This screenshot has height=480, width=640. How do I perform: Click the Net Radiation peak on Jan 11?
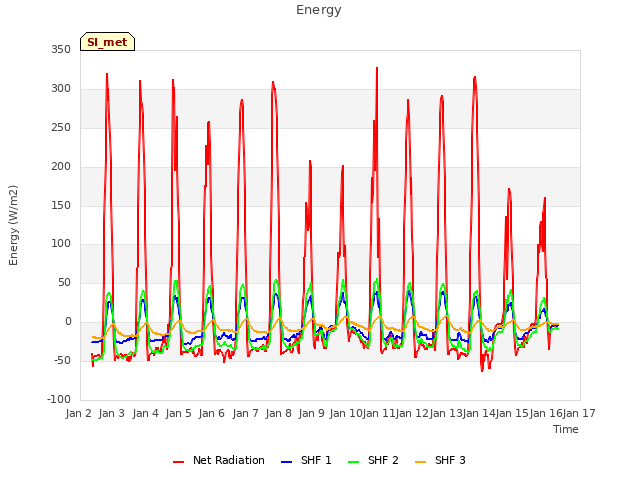tap(377, 68)
